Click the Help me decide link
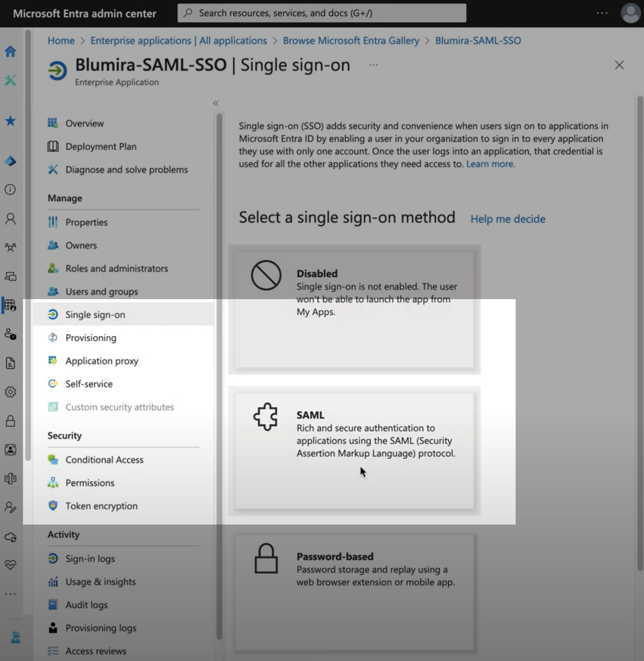The image size is (644, 661). point(508,219)
